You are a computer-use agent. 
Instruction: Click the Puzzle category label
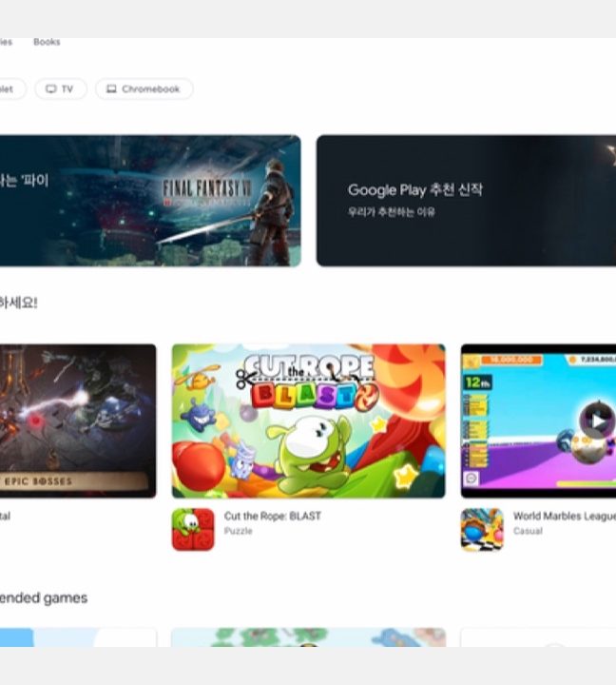pos(238,531)
